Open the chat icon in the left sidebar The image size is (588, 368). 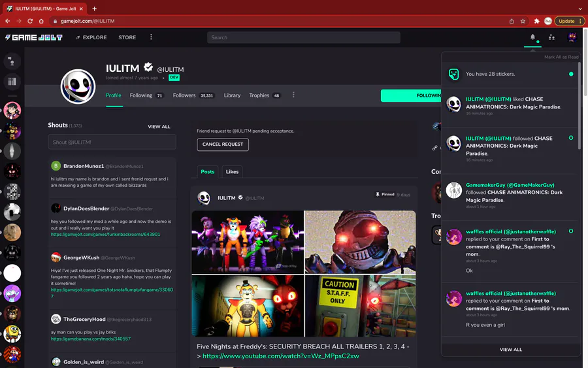coord(12,61)
